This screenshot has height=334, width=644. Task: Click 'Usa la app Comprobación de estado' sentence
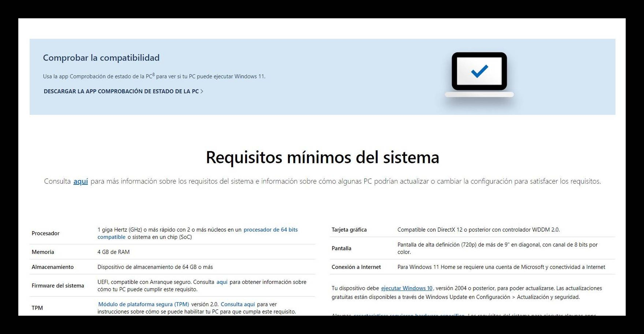154,76
